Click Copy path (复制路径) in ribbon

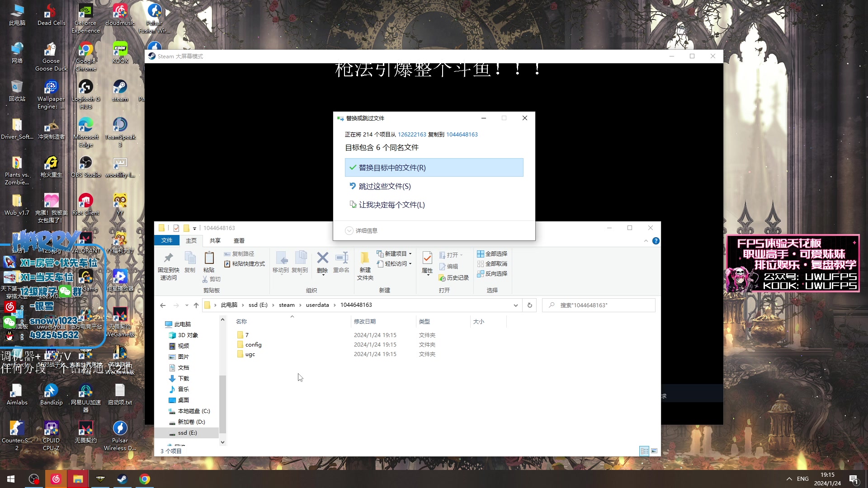click(239, 254)
